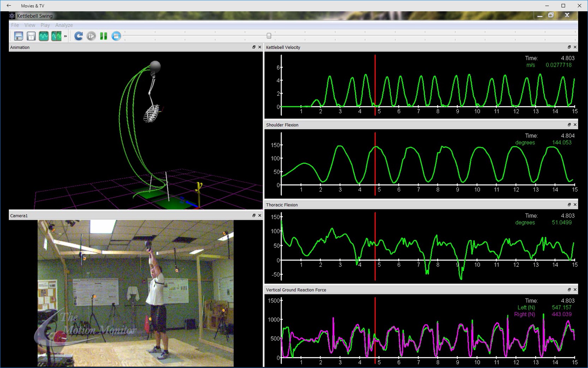Go back using Movies & TV arrow
Screen dimensions: 588x368
[9, 6]
